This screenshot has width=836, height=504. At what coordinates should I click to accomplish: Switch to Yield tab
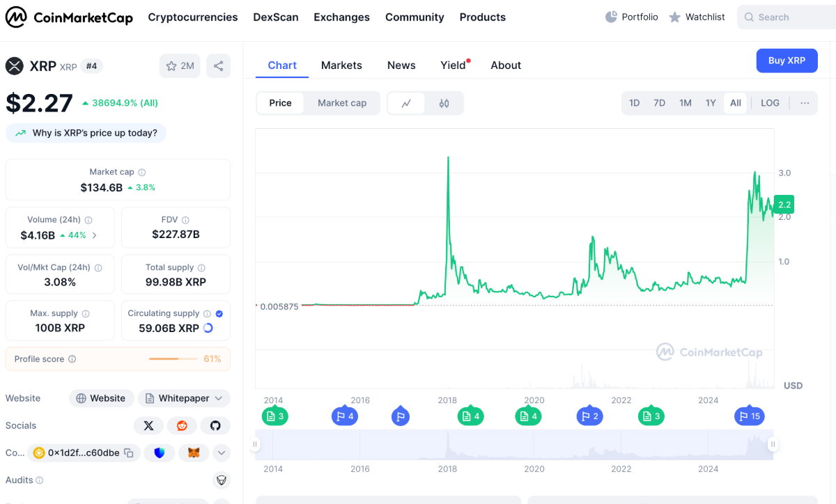pos(454,65)
